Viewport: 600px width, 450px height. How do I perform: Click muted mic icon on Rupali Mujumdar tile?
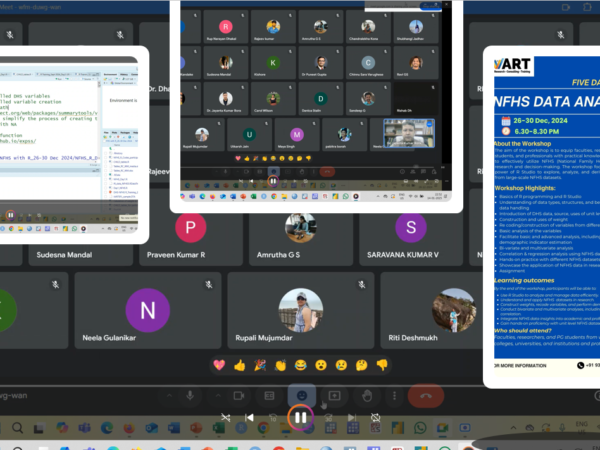click(x=362, y=285)
